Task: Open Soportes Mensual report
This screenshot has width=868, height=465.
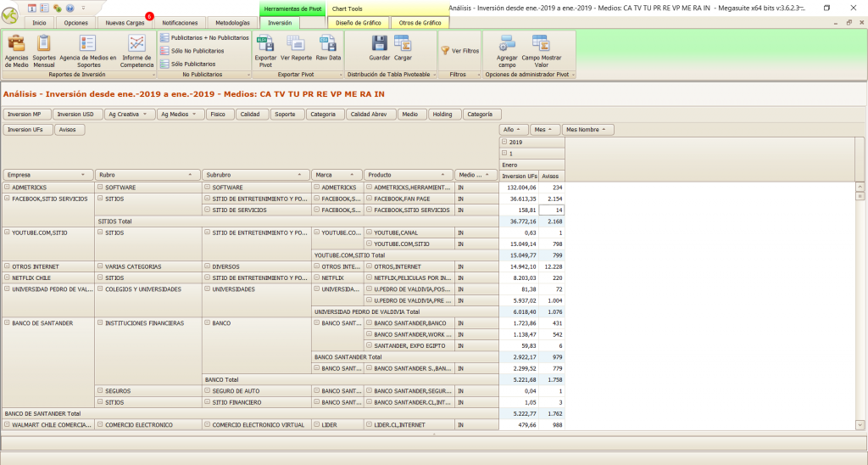Action: tap(44, 51)
